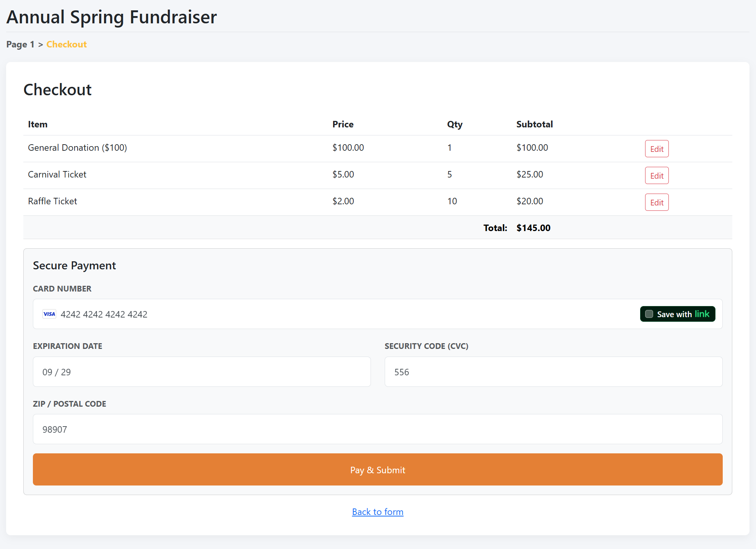Click the Secure Payment heading

pos(74,266)
